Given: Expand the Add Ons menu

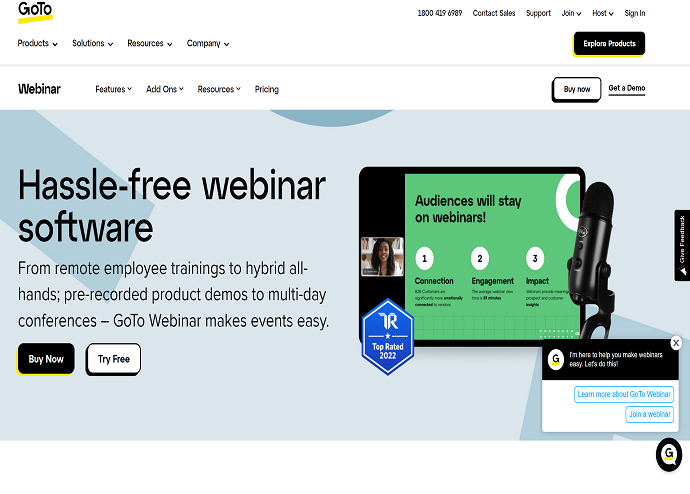Looking at the screenshot, I should 165,89.
